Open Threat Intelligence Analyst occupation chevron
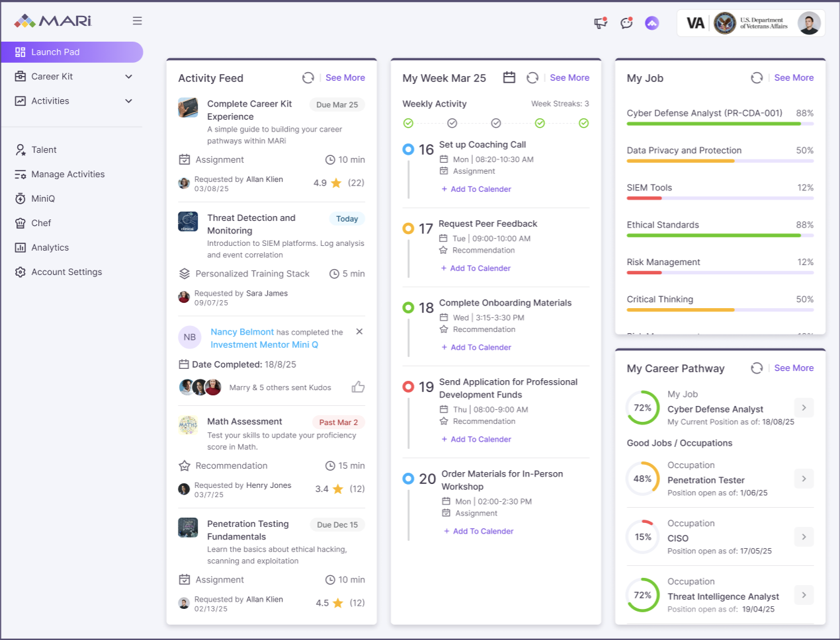 point(804,595)
